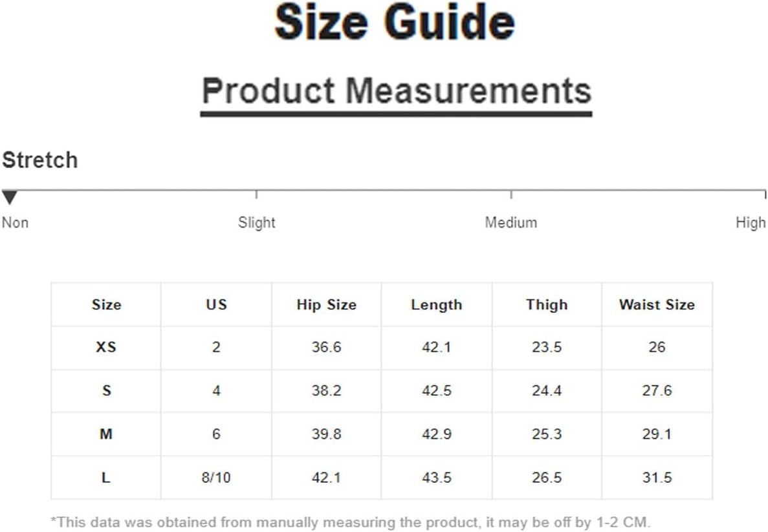This screenshot has height=532, width=768.
Task: Select the XS size row label
Action: [x=106, y=347]
